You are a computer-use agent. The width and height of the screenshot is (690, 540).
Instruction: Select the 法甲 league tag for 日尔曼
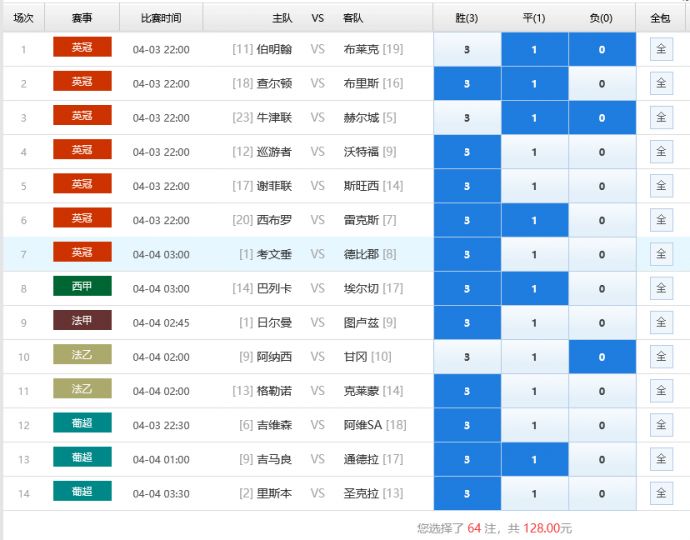pyautogui.click(x=82, y=321)
